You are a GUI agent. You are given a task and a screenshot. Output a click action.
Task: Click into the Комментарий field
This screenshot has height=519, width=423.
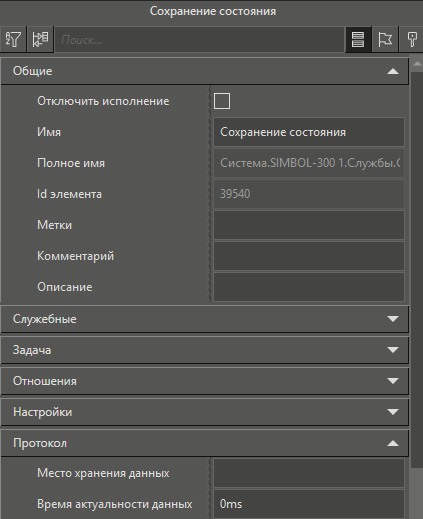tap(309, 256)
